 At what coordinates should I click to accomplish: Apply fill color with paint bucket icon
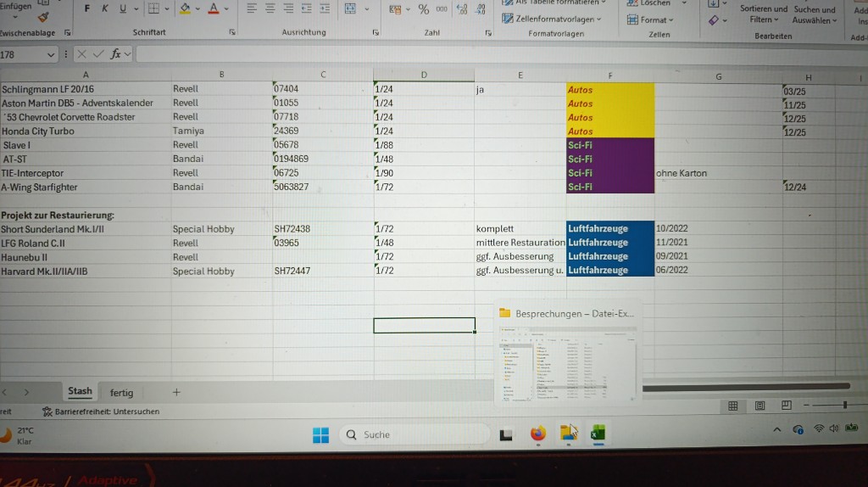185,8
